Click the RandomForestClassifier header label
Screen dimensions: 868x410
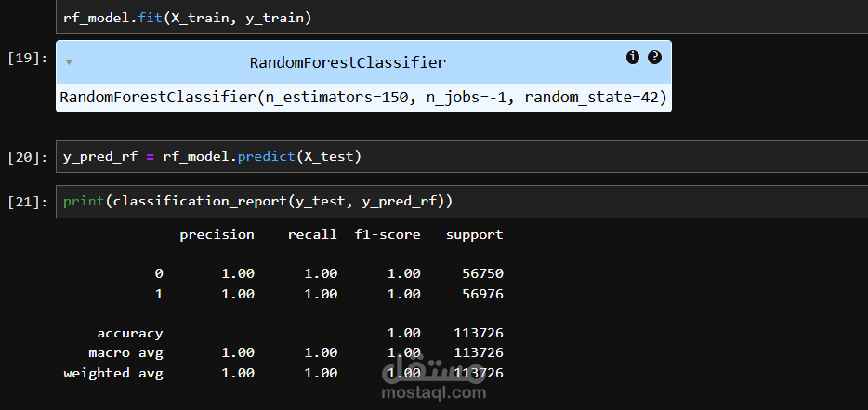[348, 62]
